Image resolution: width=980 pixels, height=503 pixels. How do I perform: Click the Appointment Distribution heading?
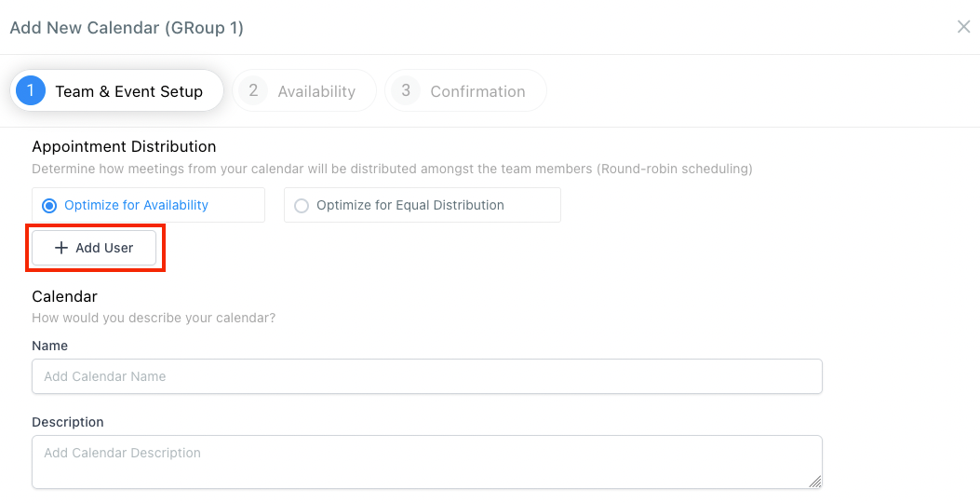click(x=124, y=146)
